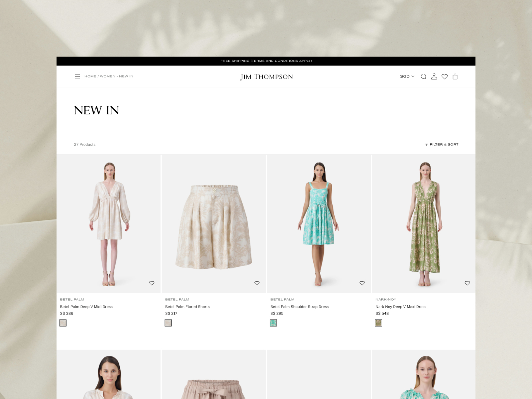Open the hamburger navigation menu
532x399 pixels.
[77, 76]
